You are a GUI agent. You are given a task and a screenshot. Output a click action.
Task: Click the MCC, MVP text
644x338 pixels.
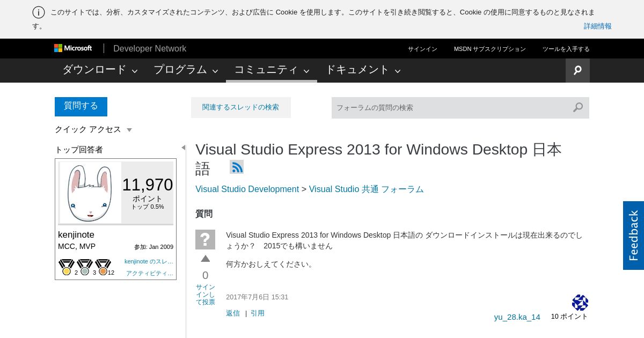coord(77,246)
